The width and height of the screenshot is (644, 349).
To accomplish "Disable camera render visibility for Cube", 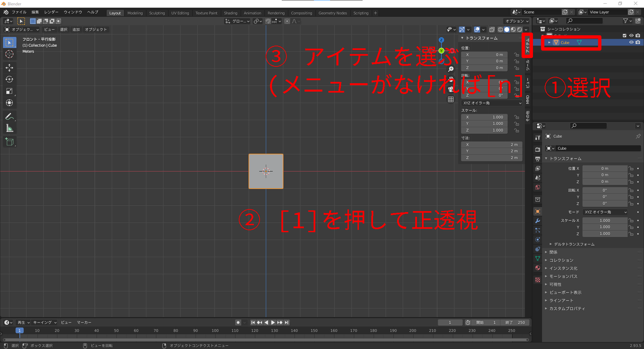I will (x=638, y=42).
